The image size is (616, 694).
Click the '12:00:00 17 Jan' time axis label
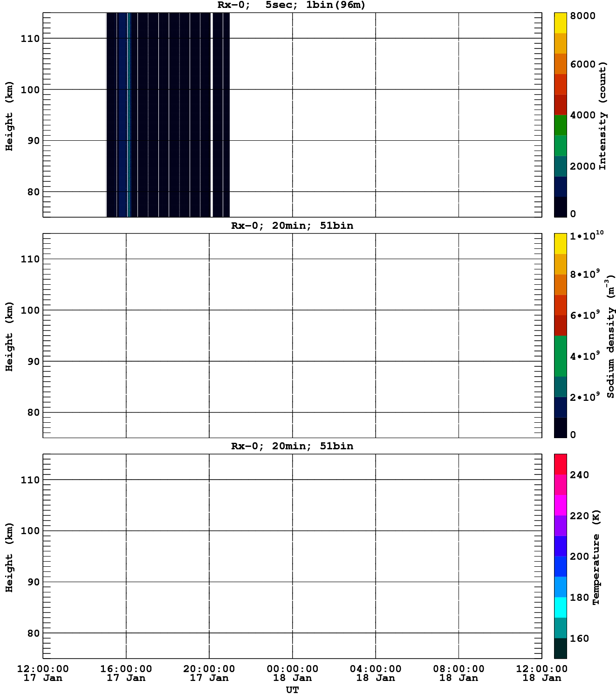coord(43,673)
